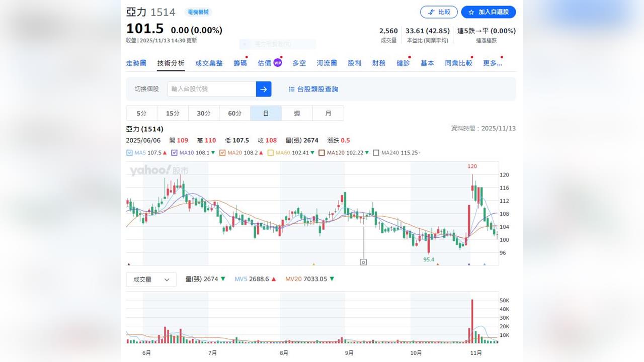
Task: Click the compare icon inside 比較 button
Action: 431,12
